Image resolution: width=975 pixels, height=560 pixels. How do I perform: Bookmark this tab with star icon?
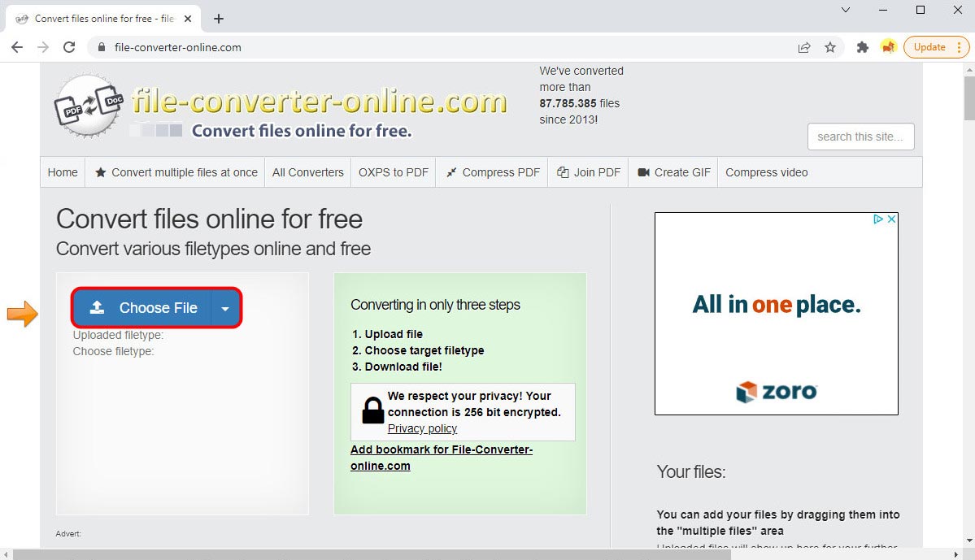click(830, 47)
